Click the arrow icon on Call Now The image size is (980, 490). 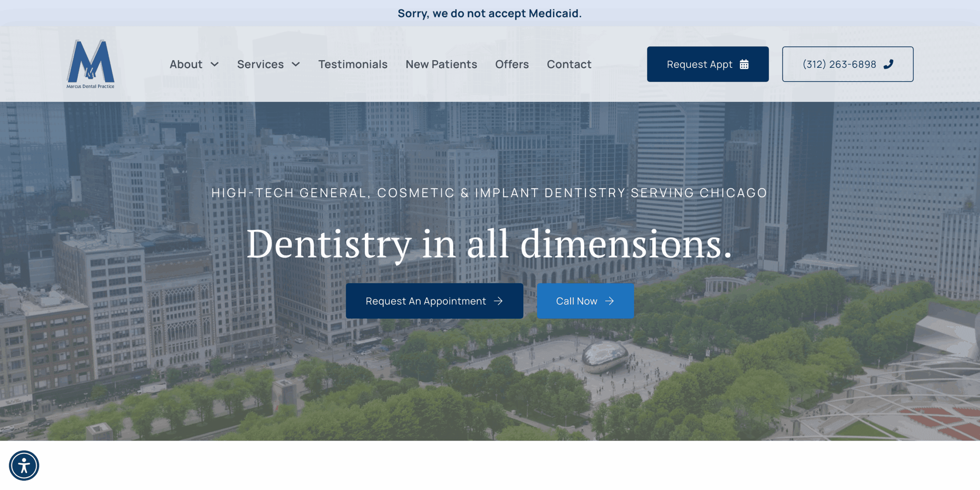[x=609, y=301]
